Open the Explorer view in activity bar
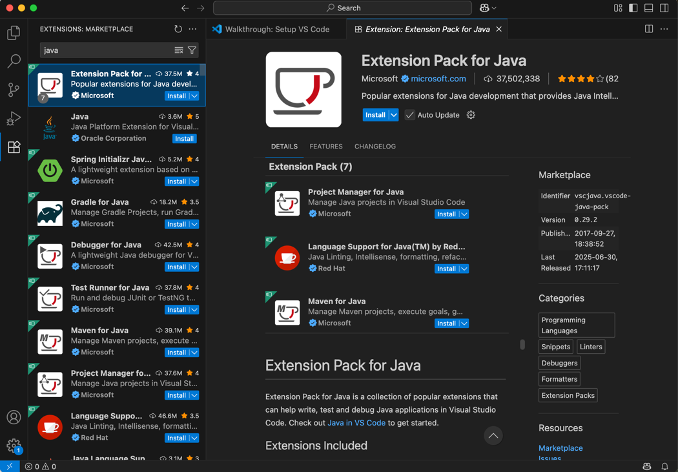The width and height of the screenshot is (678, 472). (13, 33)
